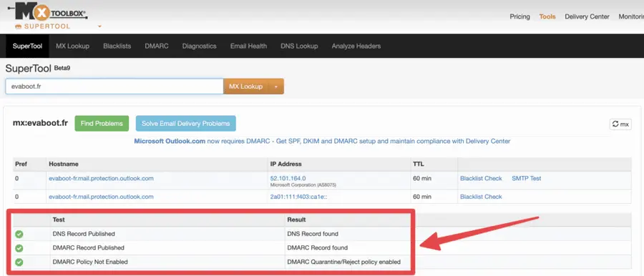This screenshot has height=276, width=644.
Task: Click green check icon for DNS Record Published
Action: click(19, 234)
